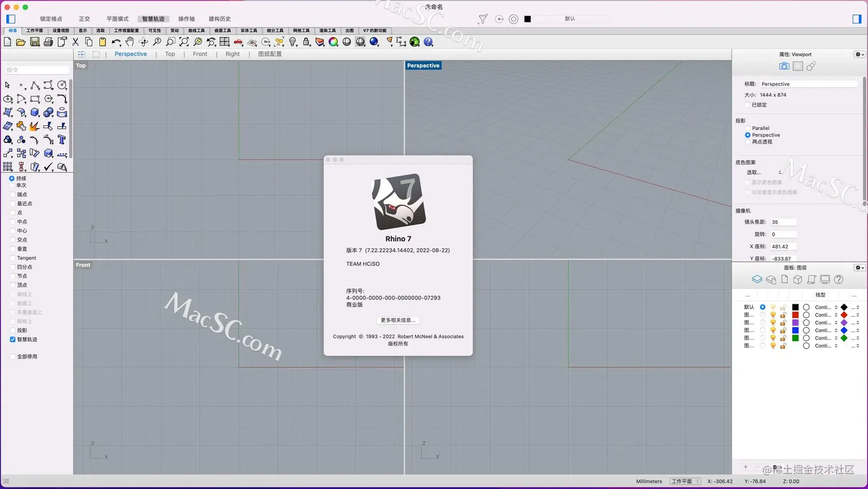The image size is (868, 489).
Task: Click the black color swatch of 默认 layer
Action: (x=796, y=307)
